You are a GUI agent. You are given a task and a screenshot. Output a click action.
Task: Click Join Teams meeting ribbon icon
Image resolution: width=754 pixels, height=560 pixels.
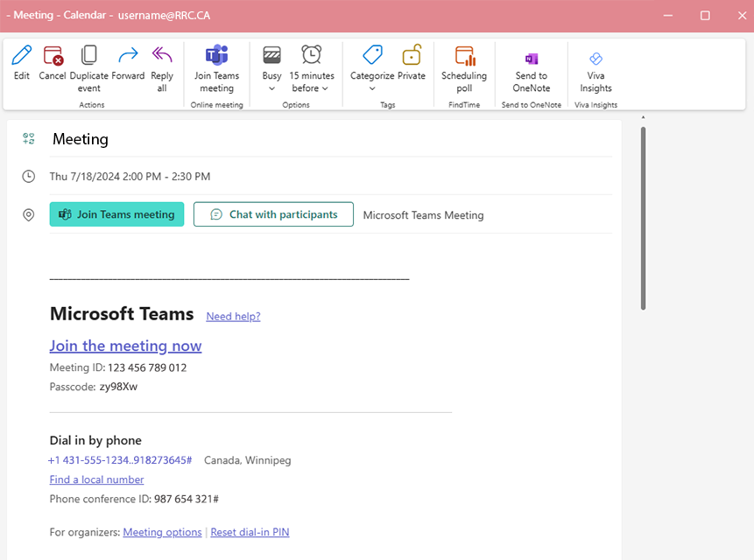tap(216, 57)
